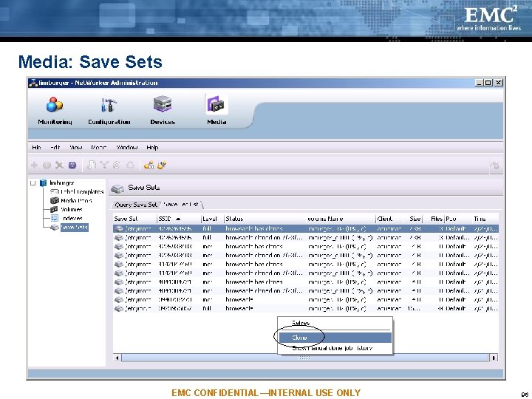The image size is (532, 399).
Task: Sort by the Files column header
Action: pos(434,219)
